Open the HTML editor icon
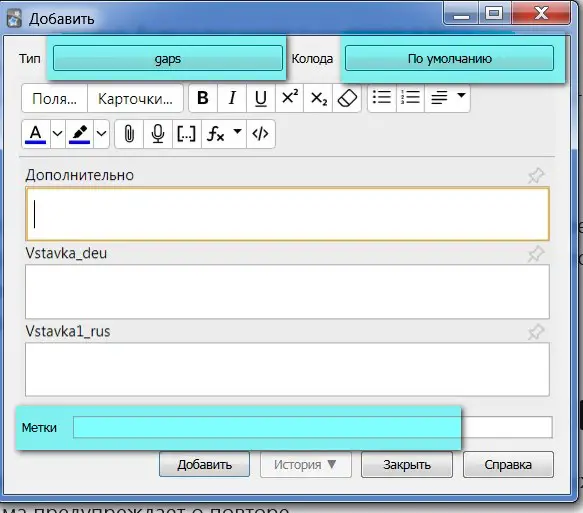583x513 pixels. (260, 134)
